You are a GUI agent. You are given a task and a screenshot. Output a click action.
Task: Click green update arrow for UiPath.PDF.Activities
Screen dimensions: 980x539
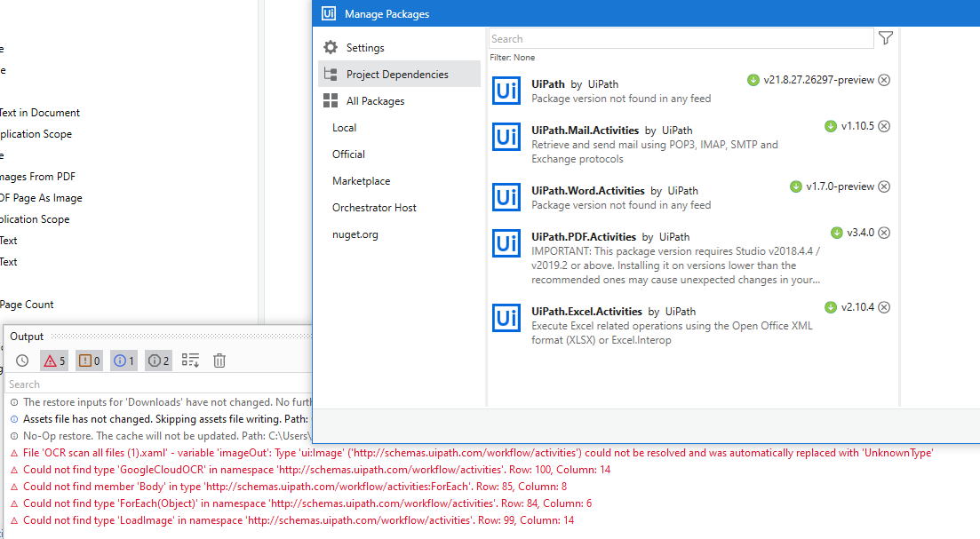pyautogui.click(x=837, y=233)
